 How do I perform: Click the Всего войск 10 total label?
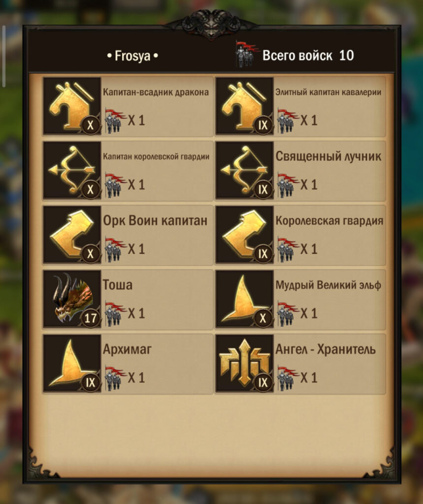308,55
